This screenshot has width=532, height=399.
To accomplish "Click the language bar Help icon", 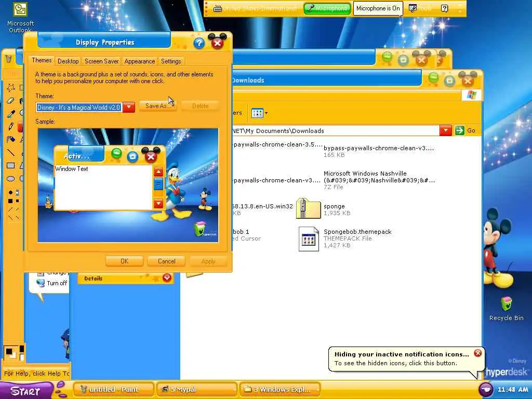I will pos(445,8).
